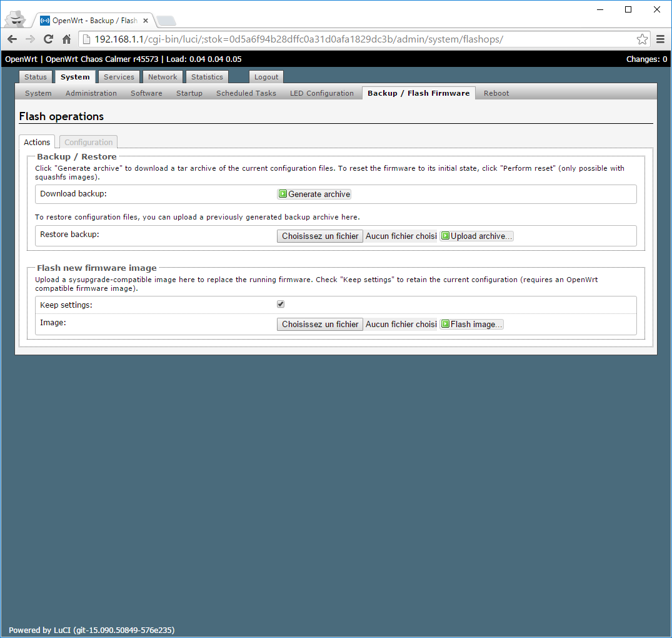This screenshot has width=672, height=638.
Task: Click the Flash image button
Action: point(471,325)
